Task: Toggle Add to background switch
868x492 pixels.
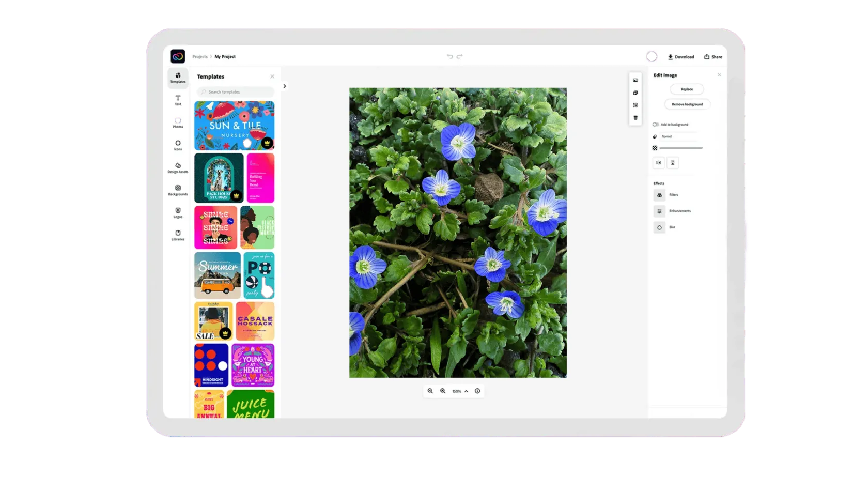Action: pyautogui.click(x=656, y=125)
